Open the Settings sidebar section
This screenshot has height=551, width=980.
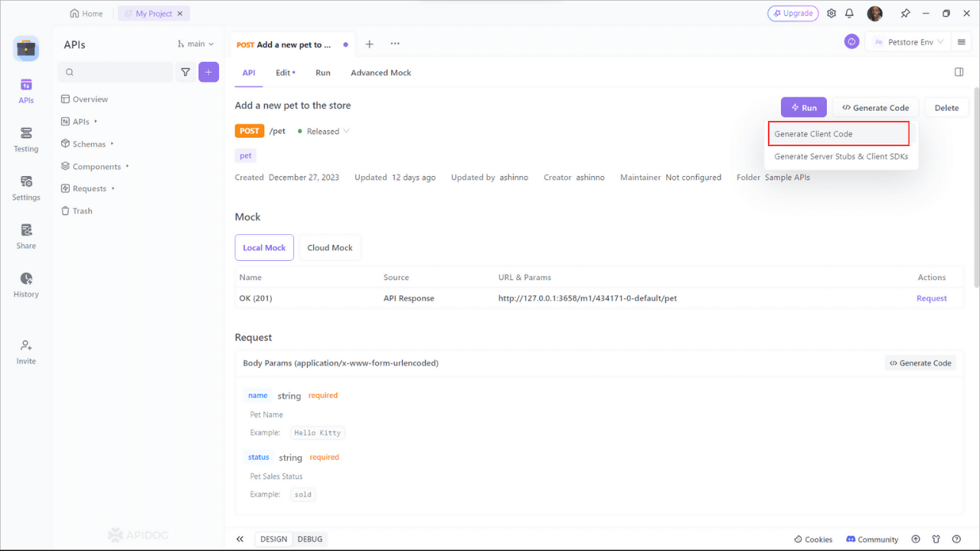(26, 187)
